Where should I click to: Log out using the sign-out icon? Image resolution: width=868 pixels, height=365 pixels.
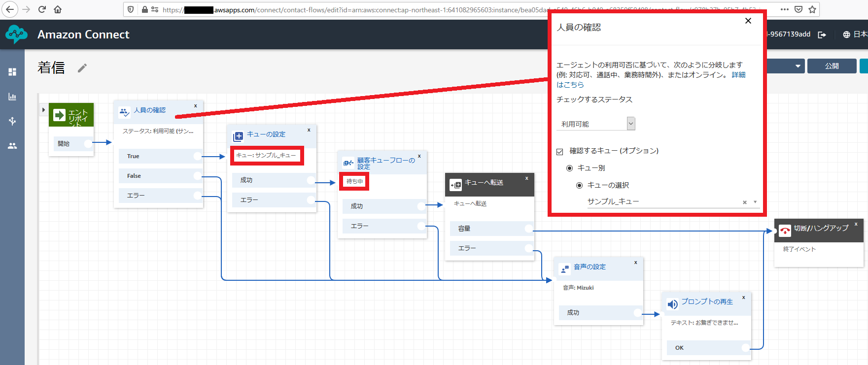[x=822, y=34]
